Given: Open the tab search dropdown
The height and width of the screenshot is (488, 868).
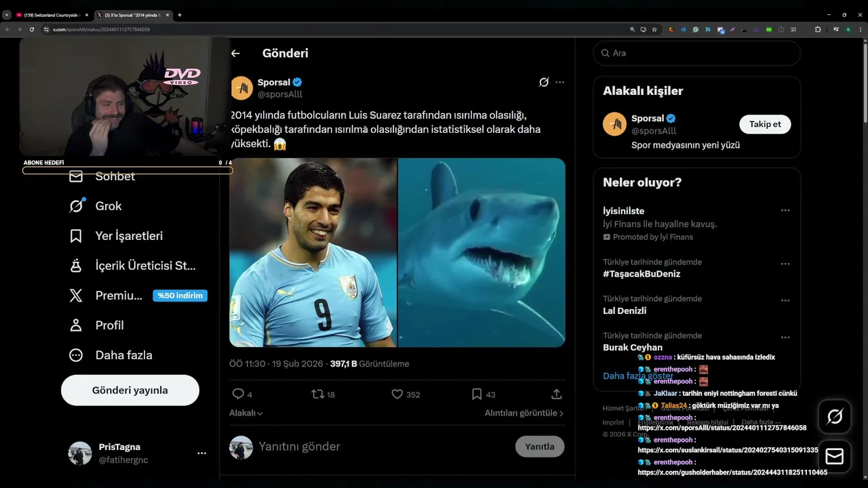Looking at the screenshot, I should click(x=7, y=15).
